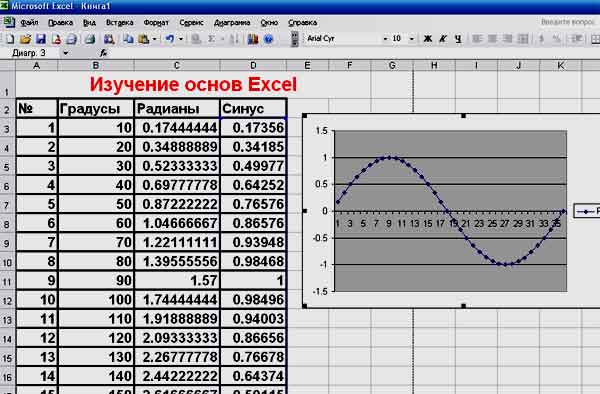Toggle bold formatting (Ж)

427,39
